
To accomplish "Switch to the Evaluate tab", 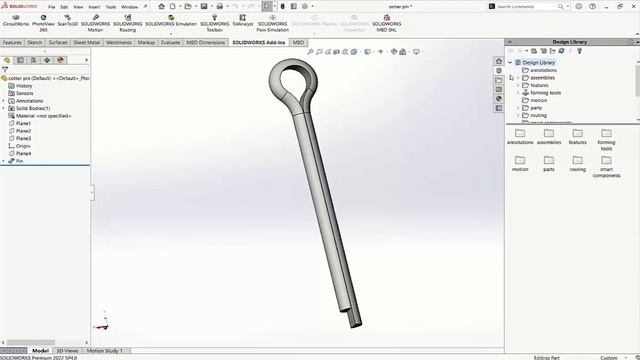I will 170,42.
